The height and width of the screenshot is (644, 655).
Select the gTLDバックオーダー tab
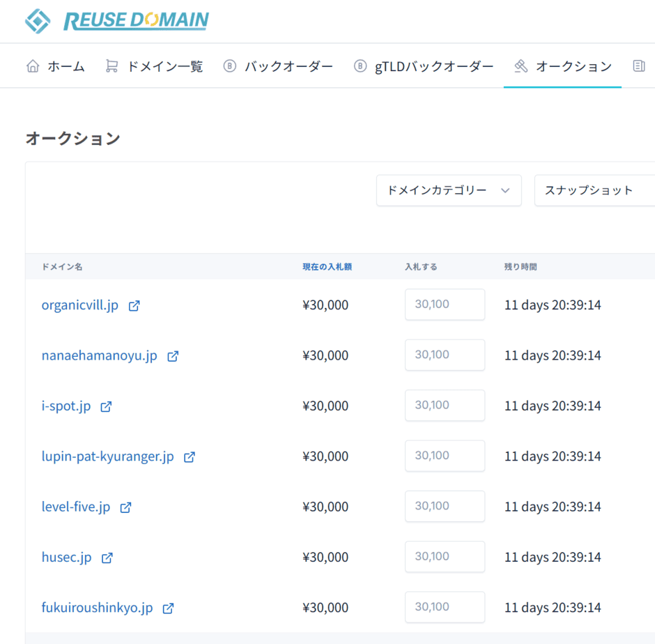424,66
